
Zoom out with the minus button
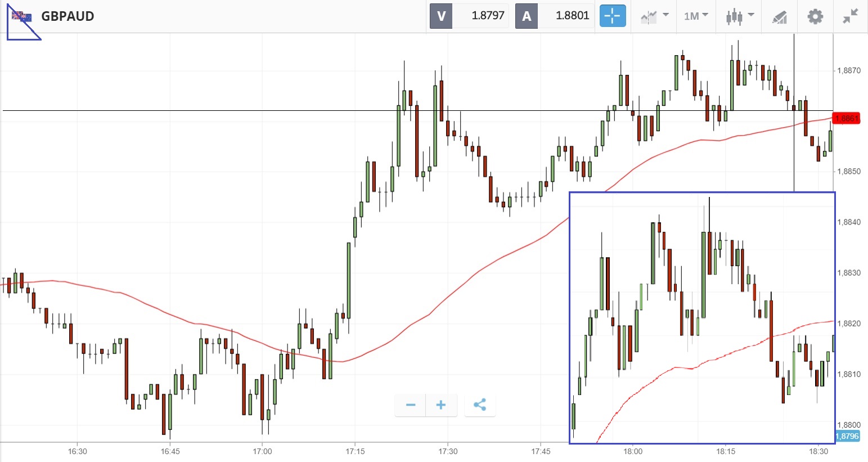click(411, 405)
